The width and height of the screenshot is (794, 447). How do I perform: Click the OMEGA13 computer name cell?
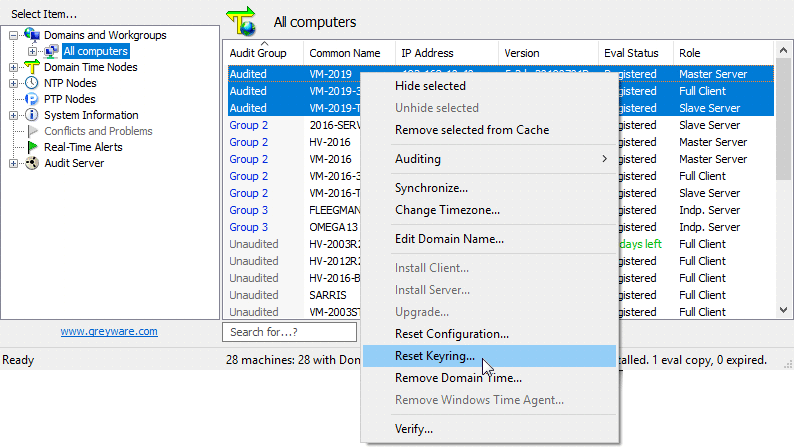pos(334,227)
